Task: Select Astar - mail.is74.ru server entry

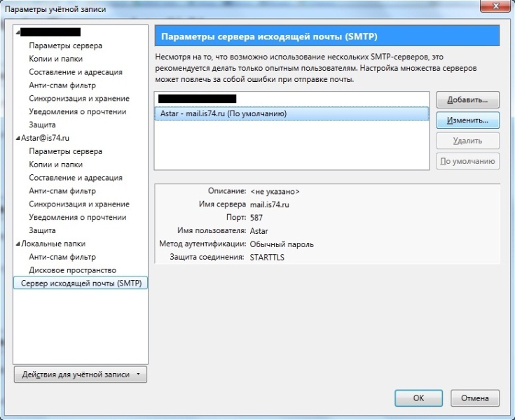Action: 290,113
